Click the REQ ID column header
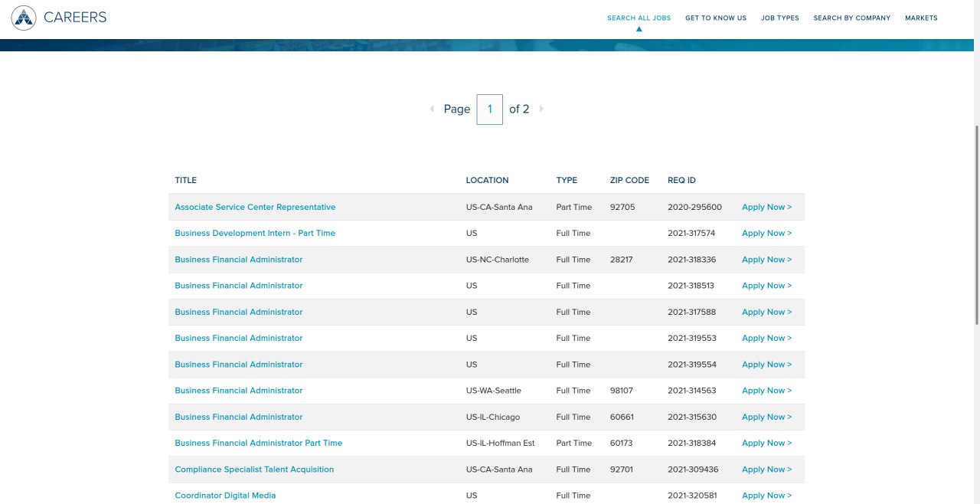Screen dimensions: 980x504 [x=681, y=181]
